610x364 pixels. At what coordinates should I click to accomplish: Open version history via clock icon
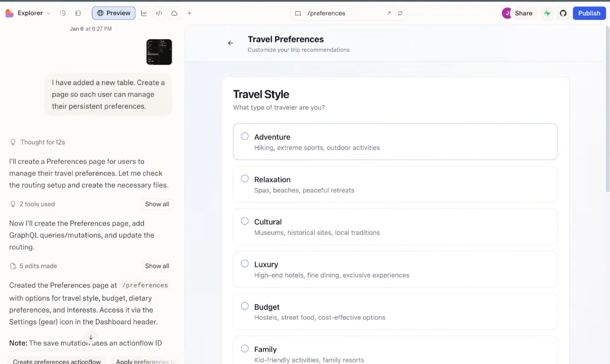point(62,13)
